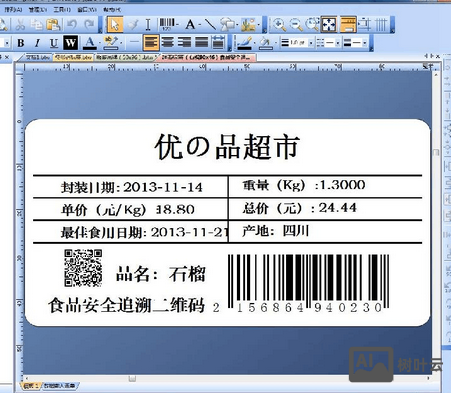The height and width of the screenshot is (393, 451).
Task: Toggle justified text alignment
Action: [x=201, y=43]
